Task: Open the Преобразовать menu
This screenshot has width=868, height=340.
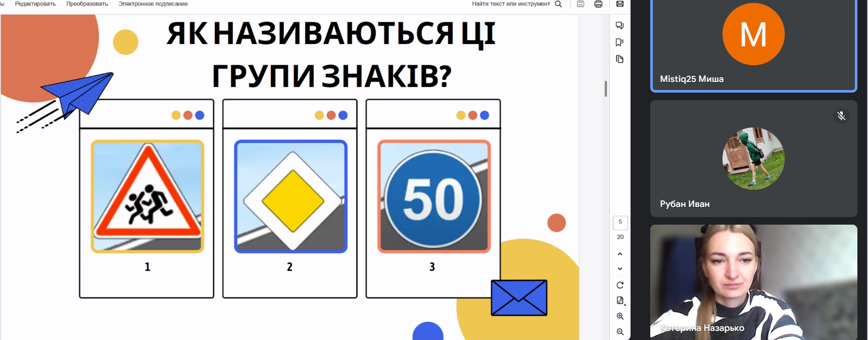Action: pyautogui.click(x=87, y=4)
